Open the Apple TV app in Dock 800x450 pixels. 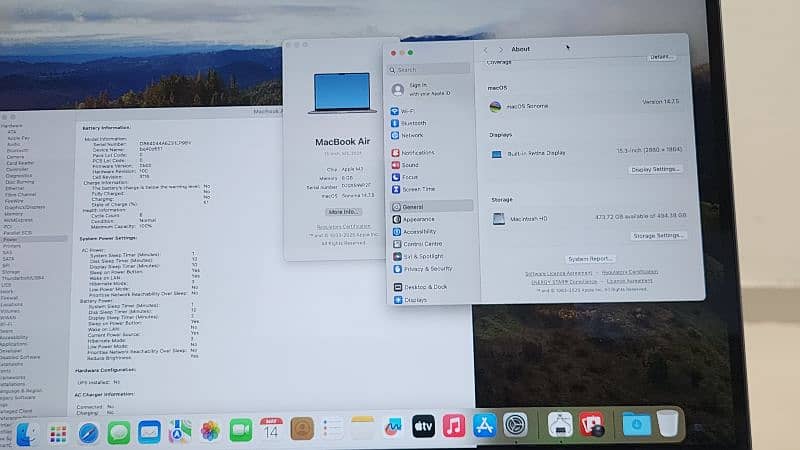[423, 426]
